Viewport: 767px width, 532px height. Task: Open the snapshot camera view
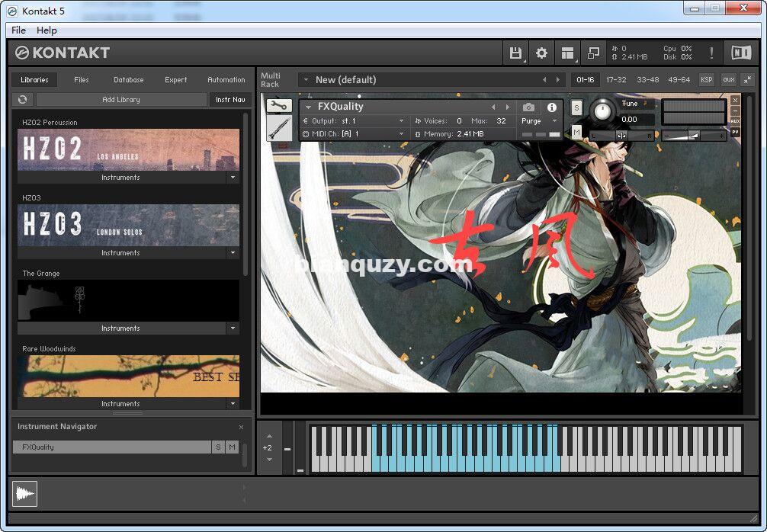(528, 107)
